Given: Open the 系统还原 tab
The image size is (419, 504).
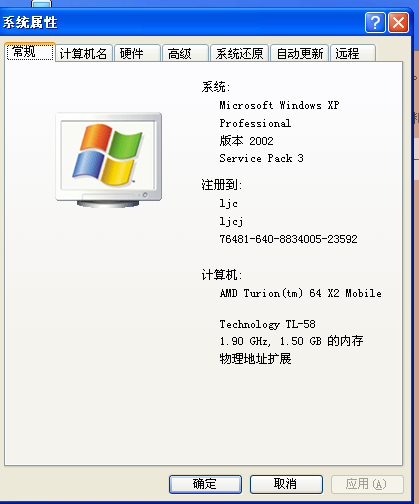Looking at the screenshot, I should point(239,53).
